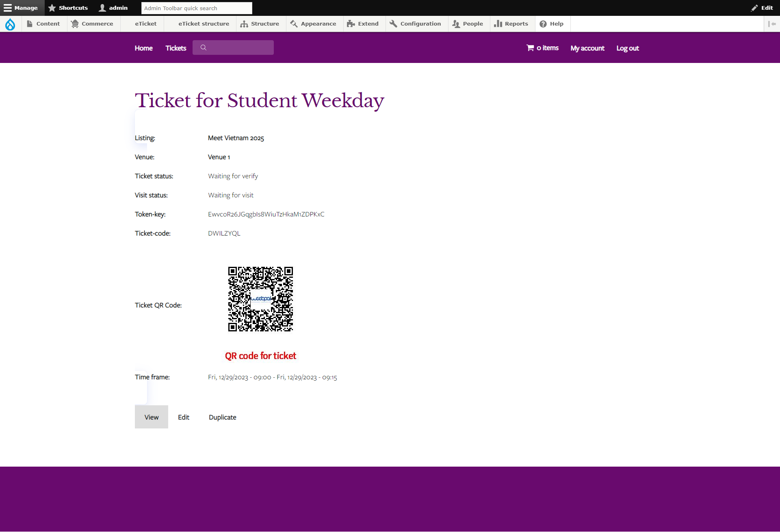Click the Shortcuts star icon
780x532 pixels.
point(52,8)
